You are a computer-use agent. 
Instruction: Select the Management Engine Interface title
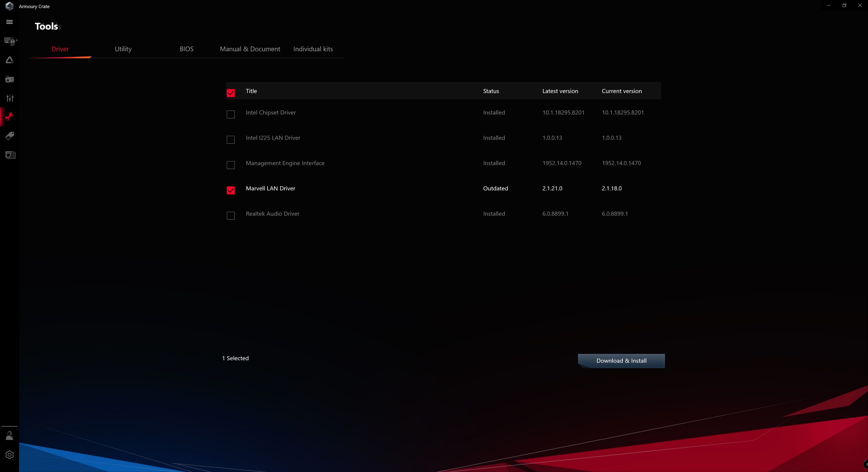(x=285, y=163)
